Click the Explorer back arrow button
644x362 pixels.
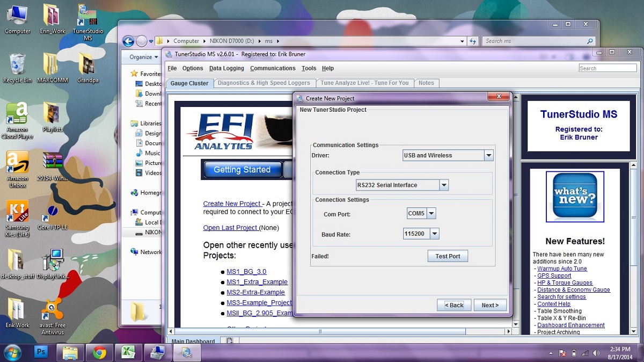click(x=128, y=41)
